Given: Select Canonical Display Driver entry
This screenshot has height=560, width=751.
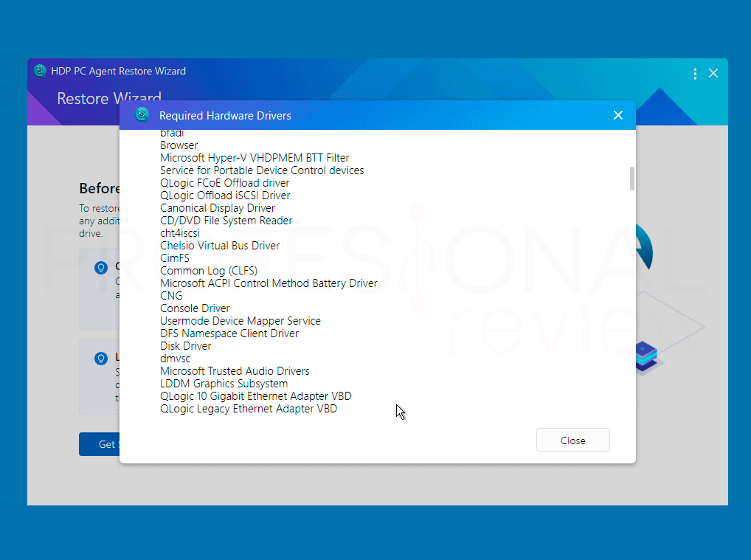Looking at the screenshot, I should pos(218,208).
